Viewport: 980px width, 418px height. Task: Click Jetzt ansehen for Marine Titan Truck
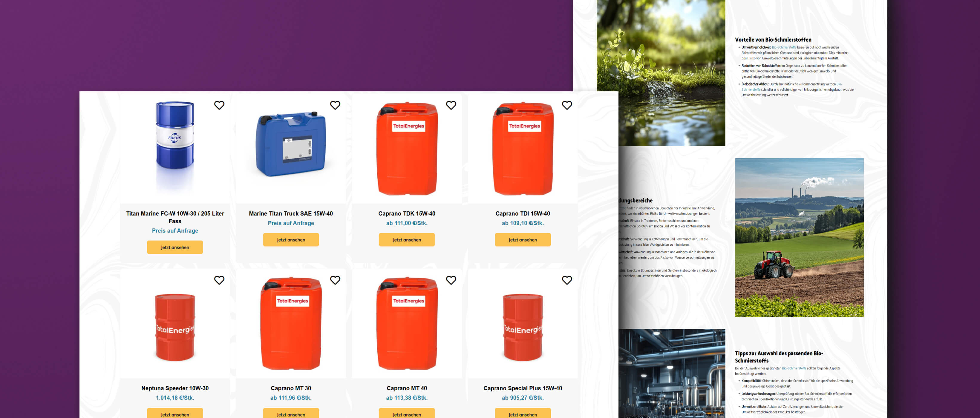[x=291, y=240]
